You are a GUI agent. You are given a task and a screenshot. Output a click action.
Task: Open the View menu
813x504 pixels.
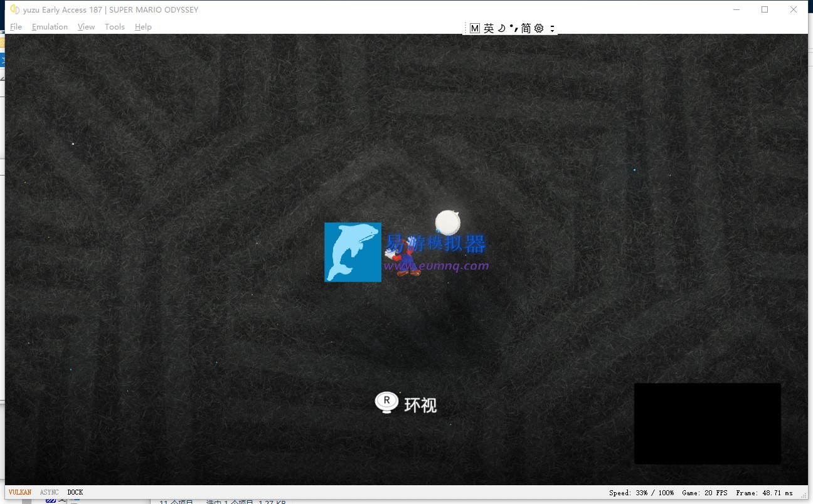point(86,27)
